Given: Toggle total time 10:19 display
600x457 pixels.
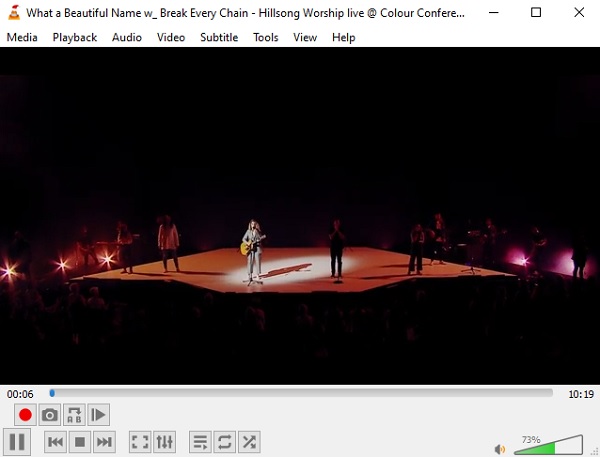Looking at the screenshot, I should (x=581, y=394).
